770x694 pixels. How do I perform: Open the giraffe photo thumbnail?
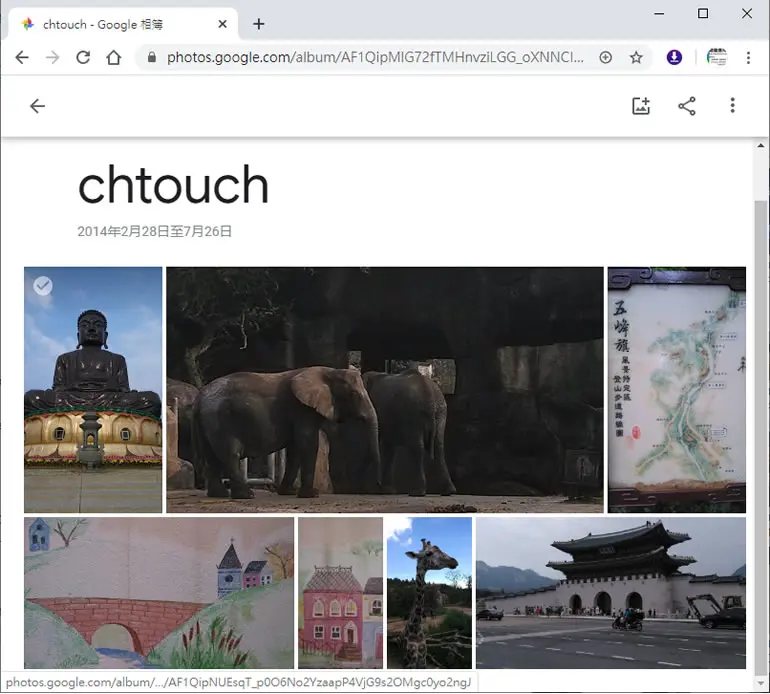point(429,593)
